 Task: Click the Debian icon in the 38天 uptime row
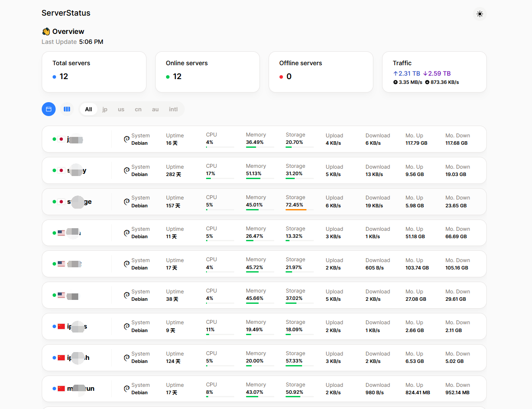127,295
